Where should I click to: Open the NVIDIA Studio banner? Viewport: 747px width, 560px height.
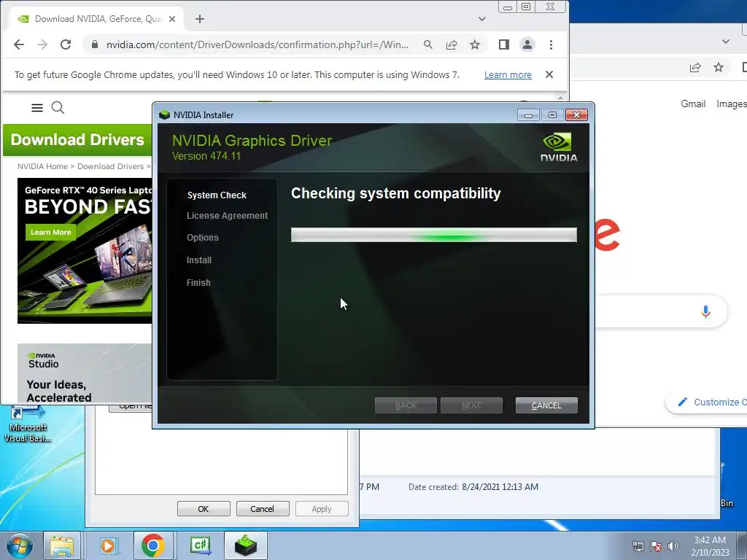point(85,373)
